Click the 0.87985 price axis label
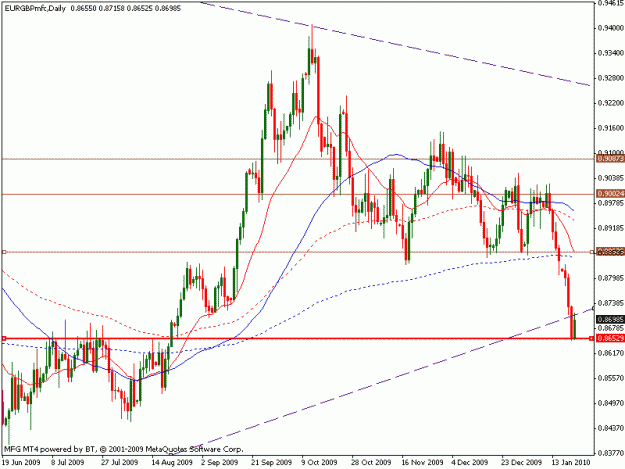This screenshot has width=625, height=469. point(611,278)
